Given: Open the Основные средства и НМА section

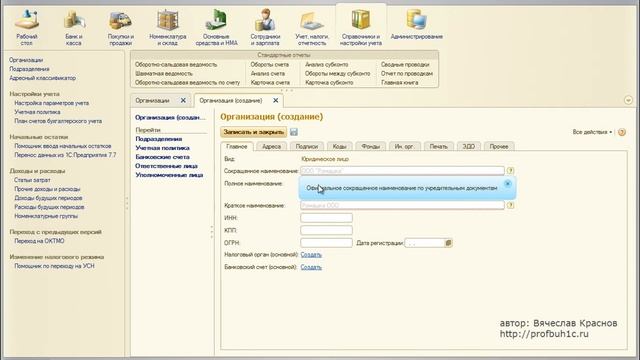Looking at the screenshot, I should [x=216, y=27].
